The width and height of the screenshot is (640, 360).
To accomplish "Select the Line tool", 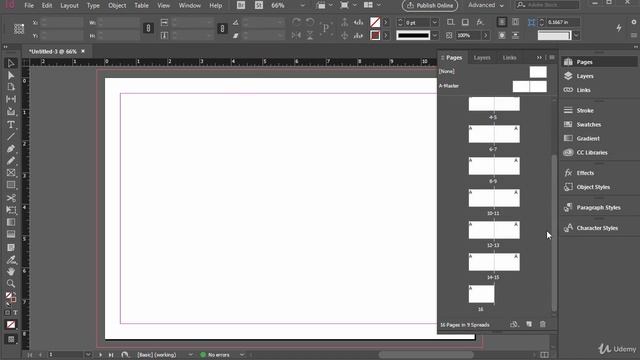I will tap(11, 137).
